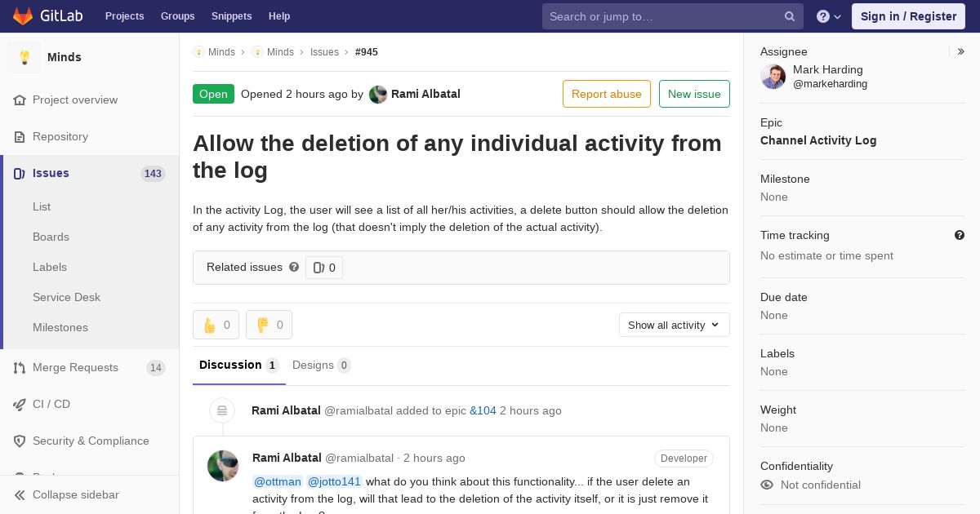Click the @jotto141 mention
This screenshot has width=980, height=514.
pos(334,481)
